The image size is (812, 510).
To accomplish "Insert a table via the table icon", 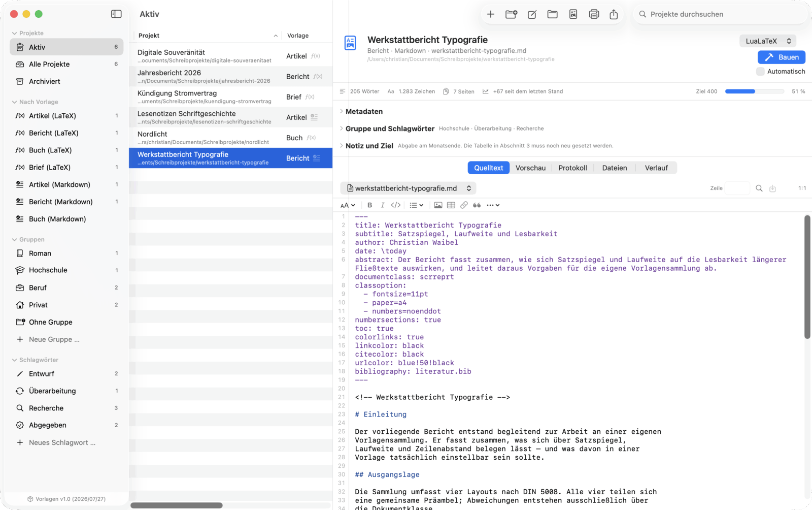I will [451, 205].
